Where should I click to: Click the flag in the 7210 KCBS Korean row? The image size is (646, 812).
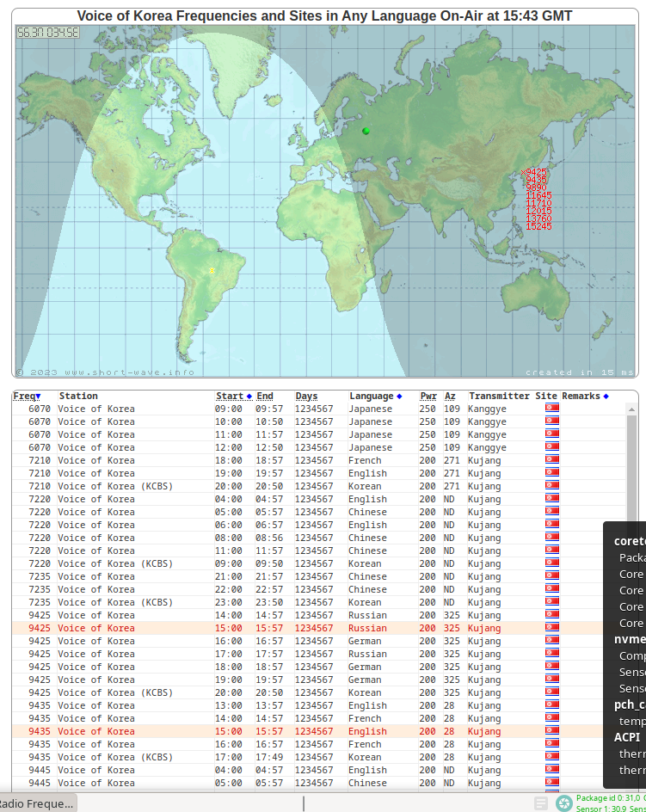(551, 486)
